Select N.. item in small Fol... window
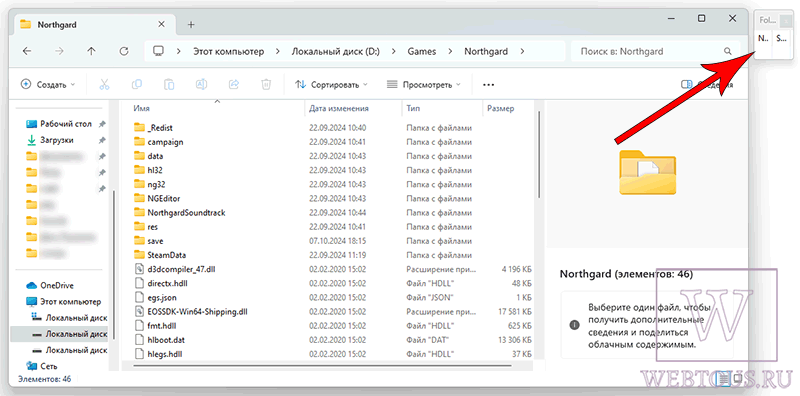 763,38
